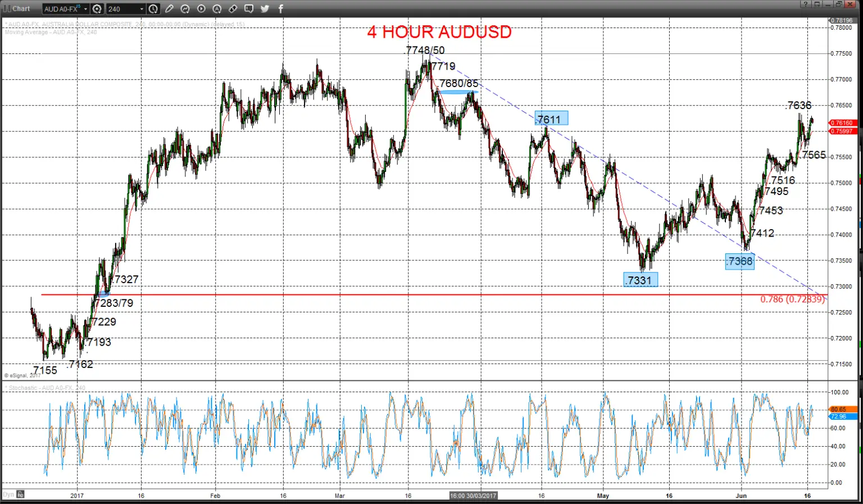Open the link chart icon
Image resolution: width=863 pixels, height=504 pixels.
point(233,9)
